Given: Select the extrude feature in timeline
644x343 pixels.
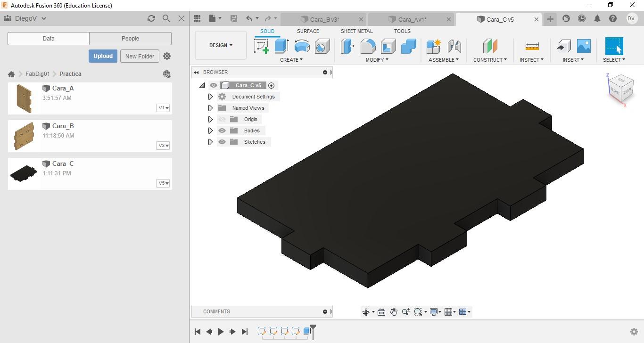Looking at the screenshot, I should [x=307, y=331].
